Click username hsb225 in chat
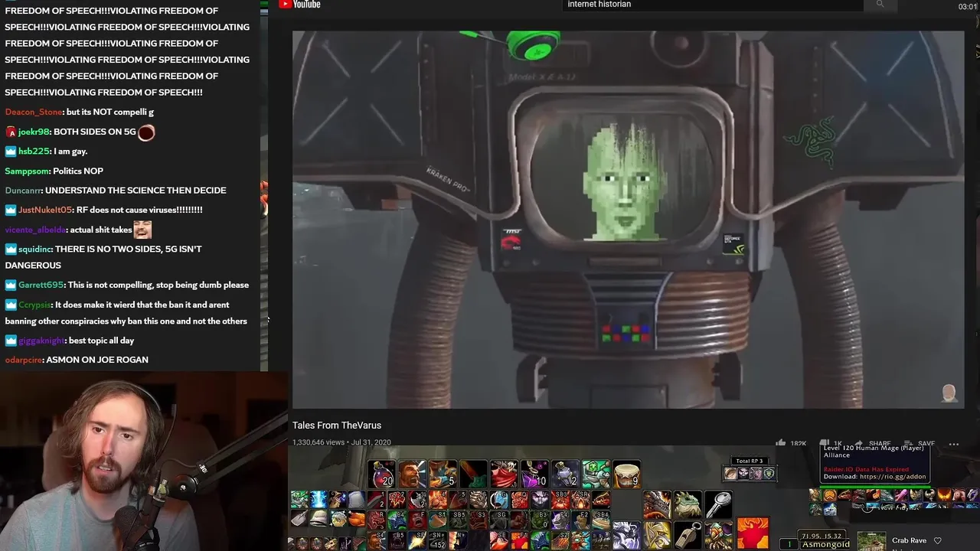This screenshot has width=980, height=551. 32,152
